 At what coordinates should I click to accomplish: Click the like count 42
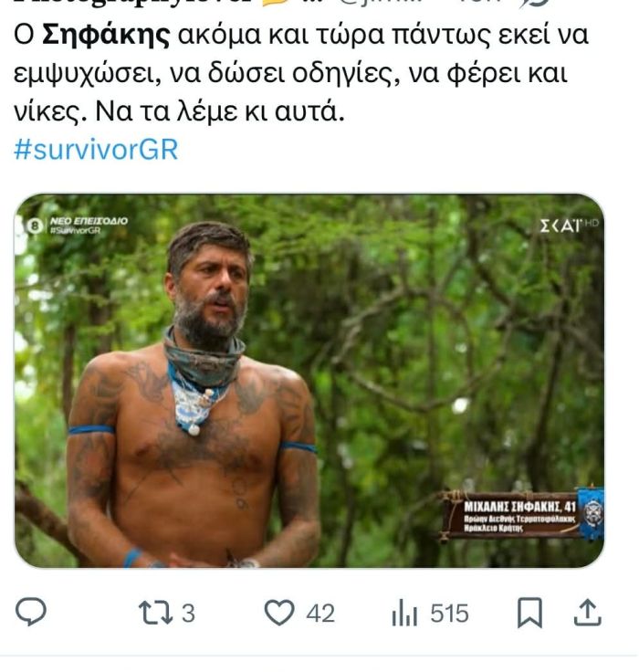[x=320, y=614]
